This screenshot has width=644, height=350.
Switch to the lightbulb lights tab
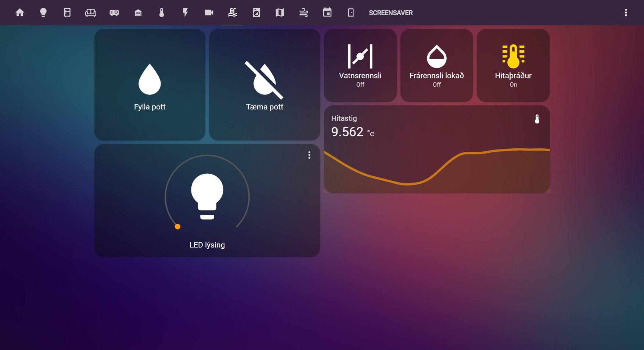click(43, 13)
